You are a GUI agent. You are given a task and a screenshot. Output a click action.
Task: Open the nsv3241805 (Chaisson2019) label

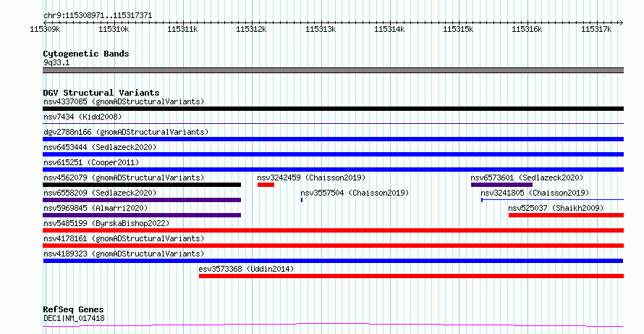click(x=535, y=193)
